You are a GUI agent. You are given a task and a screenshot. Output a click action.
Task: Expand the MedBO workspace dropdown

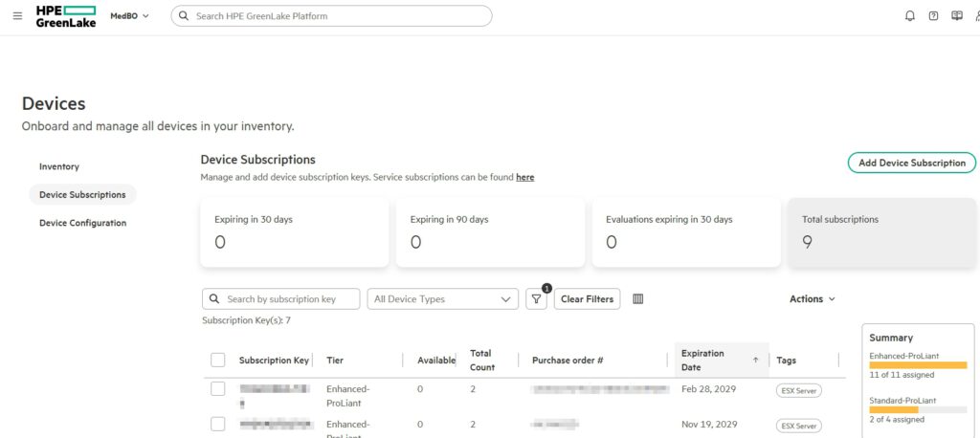129,16
